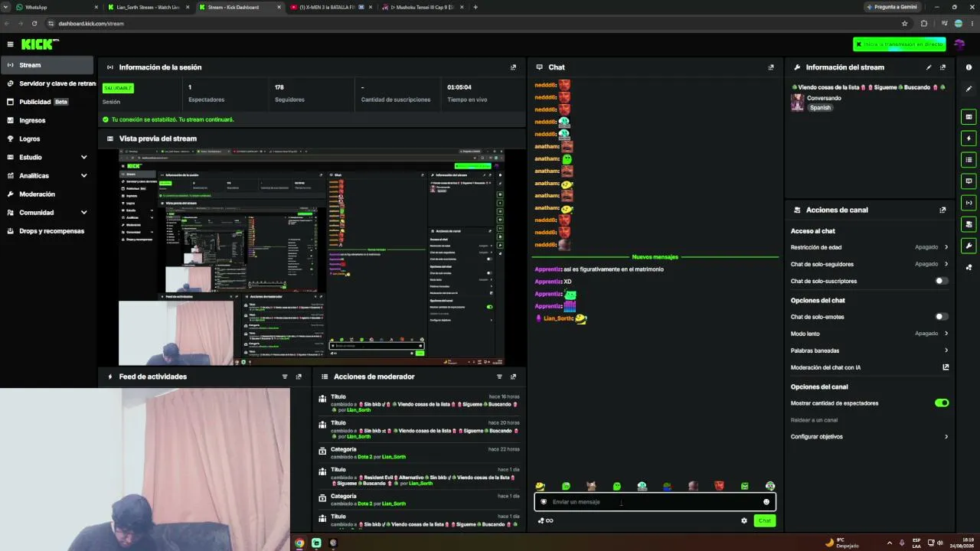Open Publicidad in the sidebar
This screenshot has width=980, height=551.
click(47, 102)
